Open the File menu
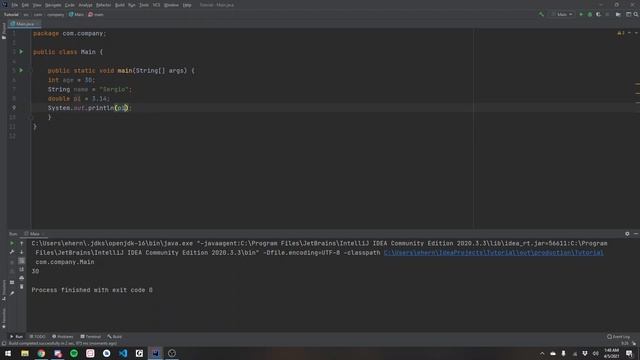Viewport: 640px width, 360px height. (x=15, y=5)
